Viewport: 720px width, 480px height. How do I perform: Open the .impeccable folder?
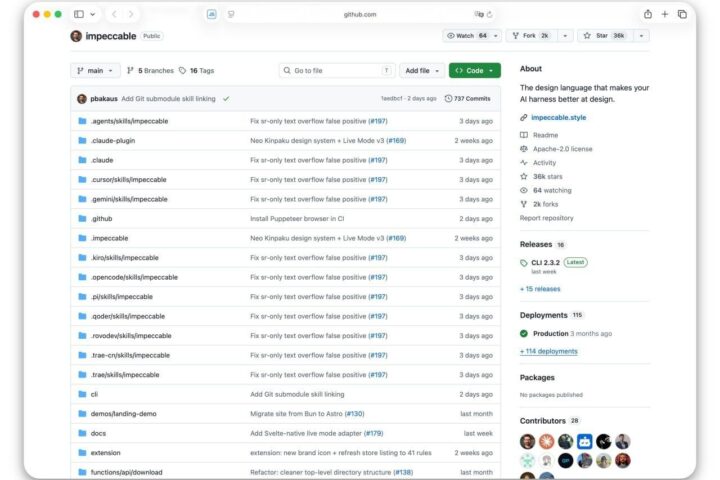pos(109,238)
